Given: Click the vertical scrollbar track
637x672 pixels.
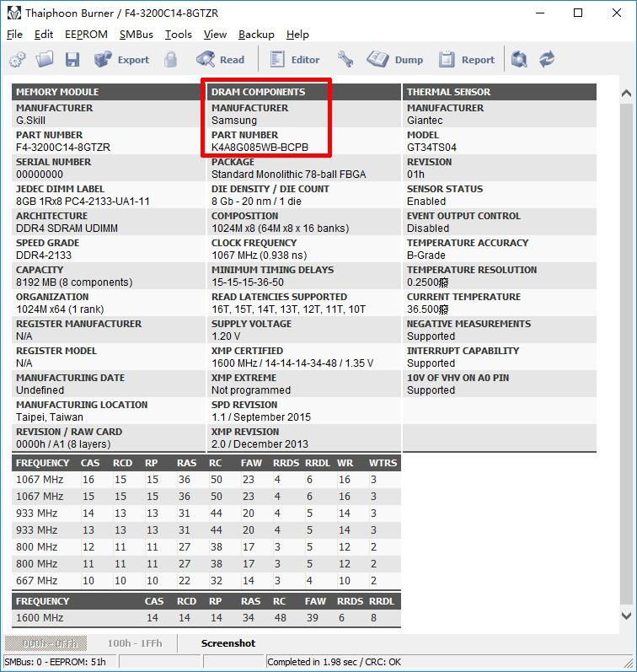Looking at the screenshot, I should point(626,353).
